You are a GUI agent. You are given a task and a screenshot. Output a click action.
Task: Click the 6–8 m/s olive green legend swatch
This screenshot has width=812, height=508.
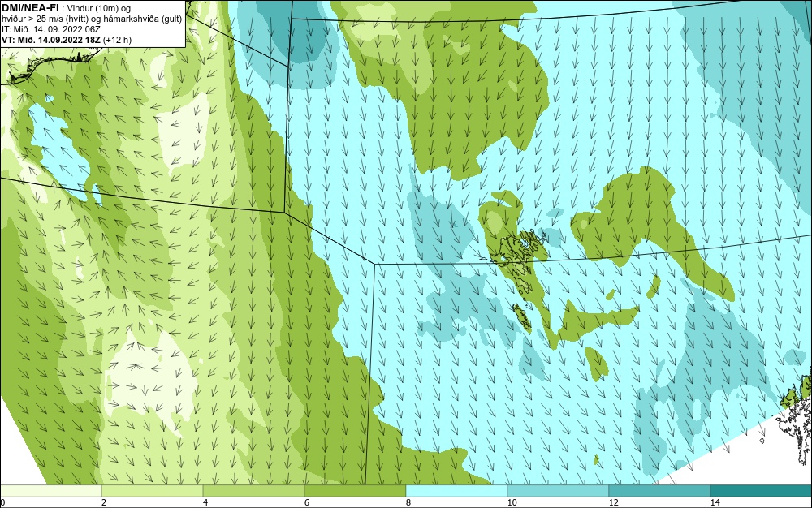coord(356,490)
